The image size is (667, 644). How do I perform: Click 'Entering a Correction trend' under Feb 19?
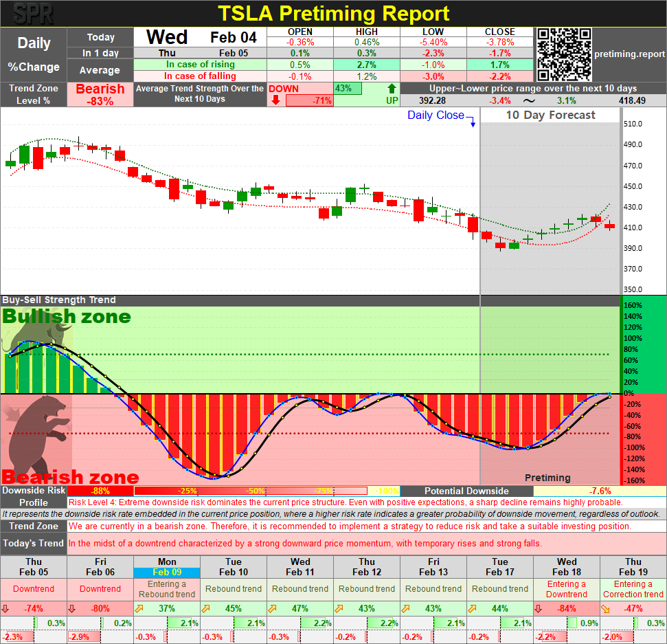click(633, 589)
